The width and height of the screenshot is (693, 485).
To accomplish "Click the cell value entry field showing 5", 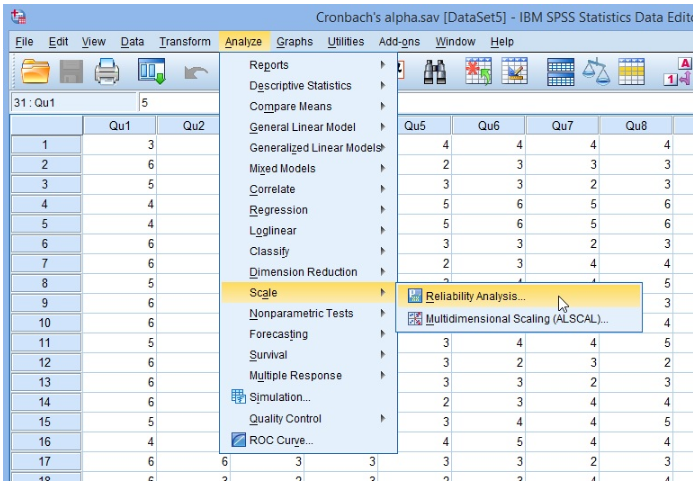I will click(x=179, y=103).
